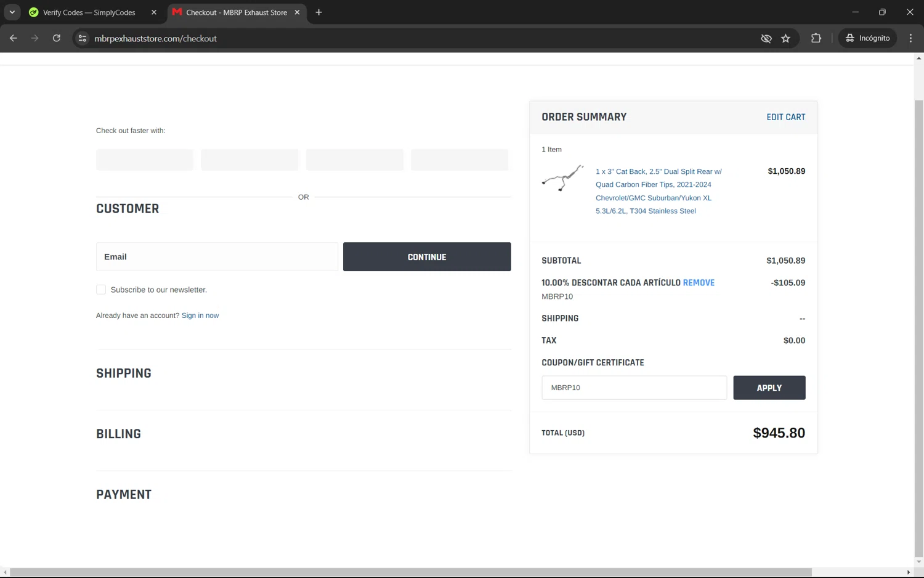
Task: Close the Checkout - MBRP Exhaust Store tab
Action: tap(297, 12)
